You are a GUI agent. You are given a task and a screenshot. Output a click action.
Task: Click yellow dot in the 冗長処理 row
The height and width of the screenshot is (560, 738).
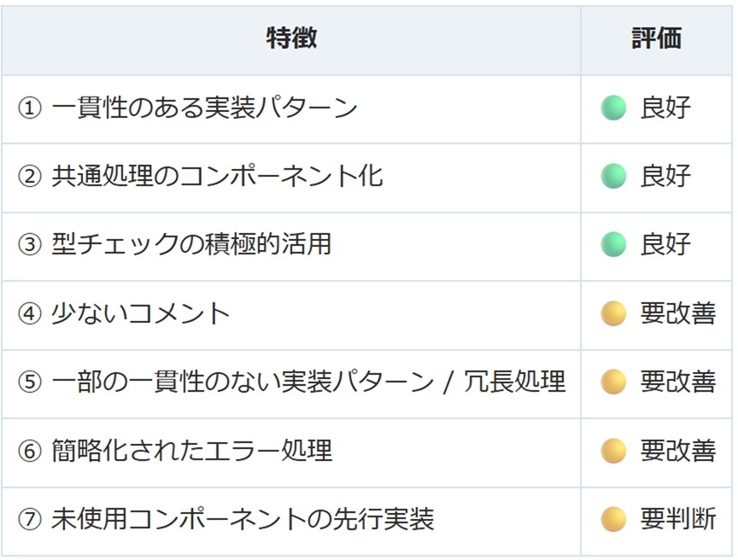613,382
